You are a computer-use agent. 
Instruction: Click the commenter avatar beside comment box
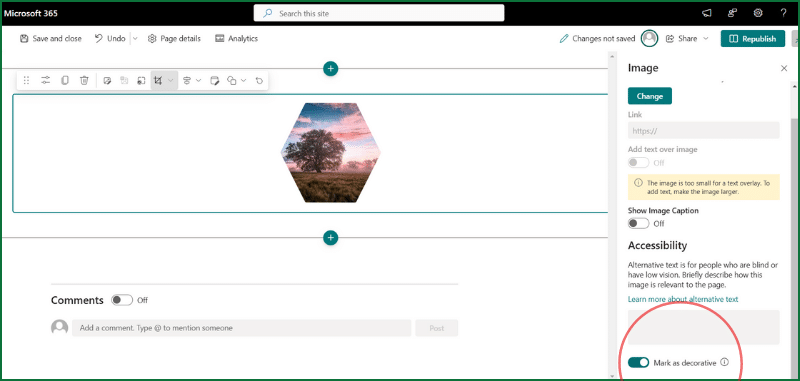[x=60, y=328]
